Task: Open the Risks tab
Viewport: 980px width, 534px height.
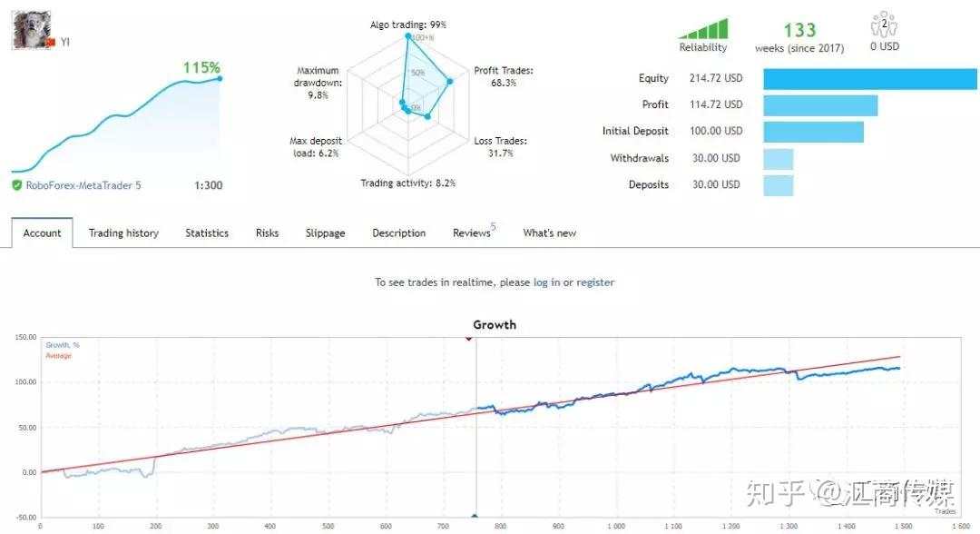Action: coord(267,232)
